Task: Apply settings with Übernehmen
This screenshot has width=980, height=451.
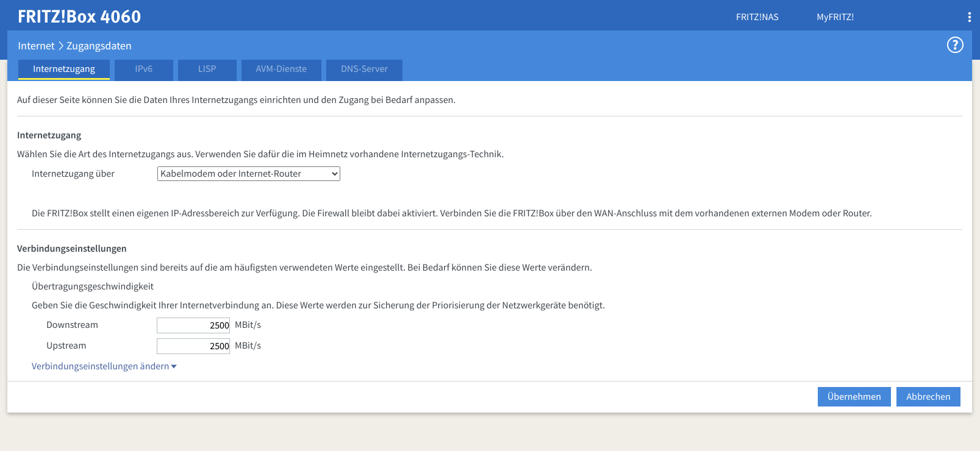Action: coord(854,397)
